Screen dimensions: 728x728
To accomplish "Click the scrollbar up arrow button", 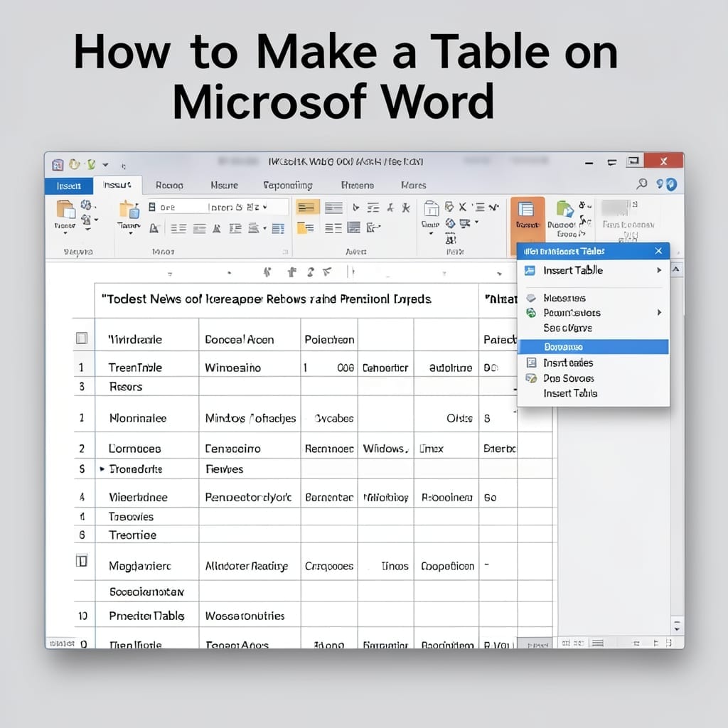I will 677,269.
